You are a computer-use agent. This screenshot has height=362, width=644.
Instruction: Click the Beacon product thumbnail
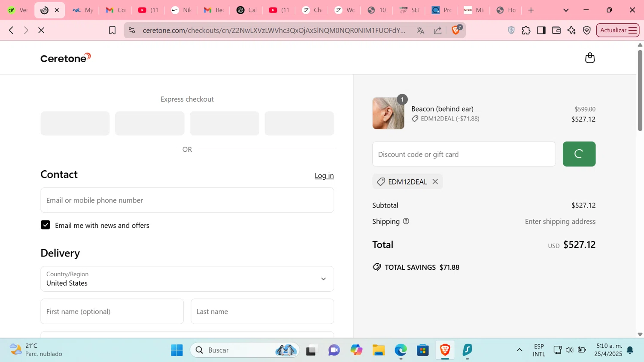pyautogui.click(x=388, y=113)
